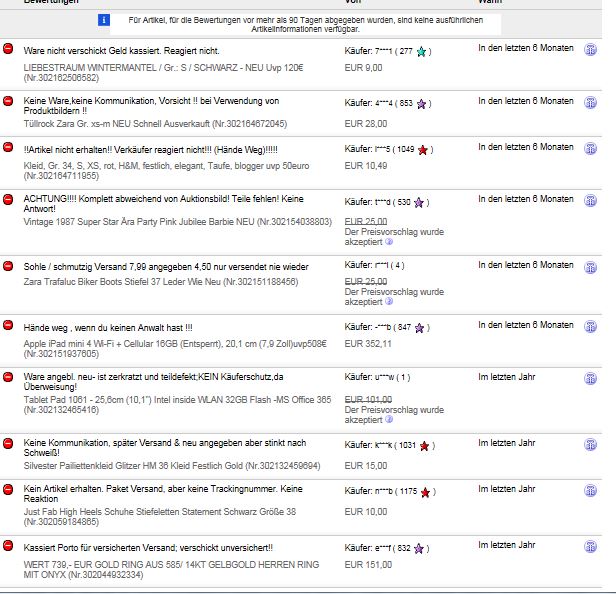Click negative rating icon for '!!Artikel nicht erhalten!!'
The width and height of the screenshot is (616, 594).
8,147
